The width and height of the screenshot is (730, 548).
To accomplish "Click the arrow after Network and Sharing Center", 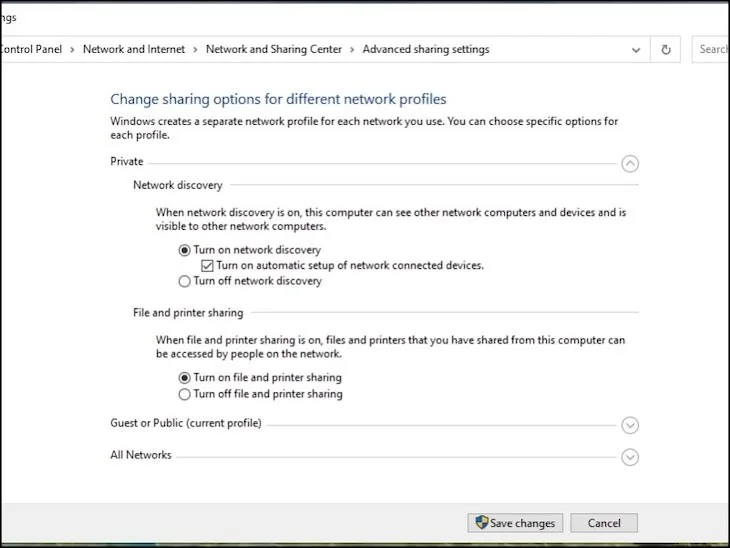I will pyautogui.click(x=352, y=49).
